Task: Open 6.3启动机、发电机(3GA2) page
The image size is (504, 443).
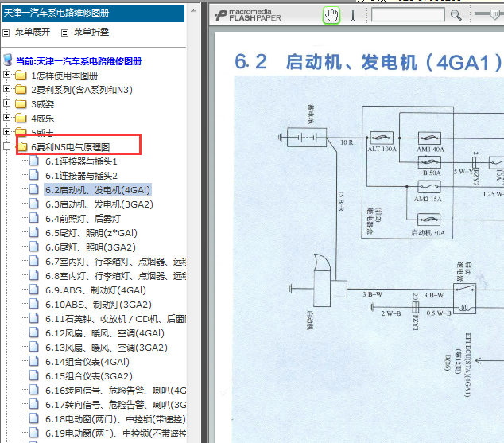Action: [x=99, y=204]
